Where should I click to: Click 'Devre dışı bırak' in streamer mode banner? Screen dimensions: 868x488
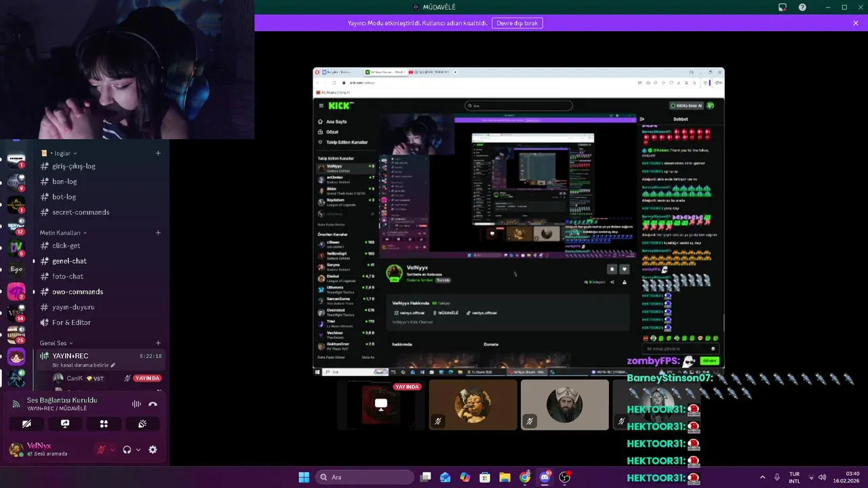pyautogui.click(x=517, y=23)
